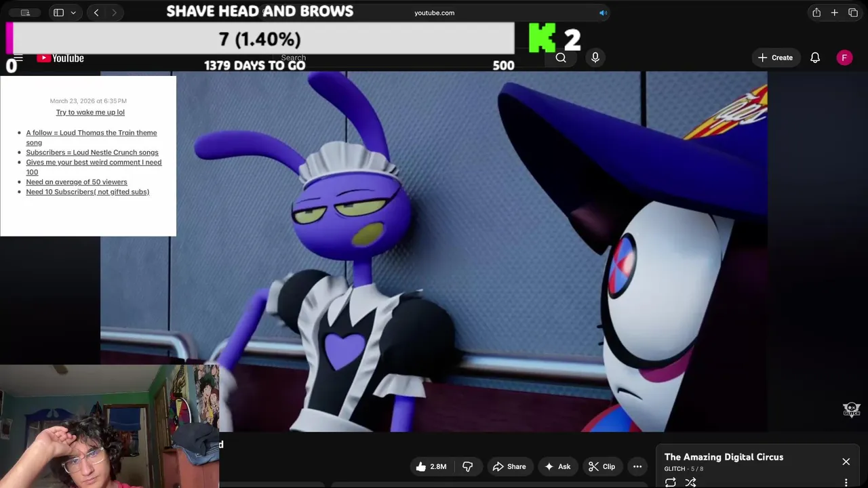This screenshot has height=488, width=868.
Task: Click 'Gives me your best weird comment' item
Action: pos(94,167)
